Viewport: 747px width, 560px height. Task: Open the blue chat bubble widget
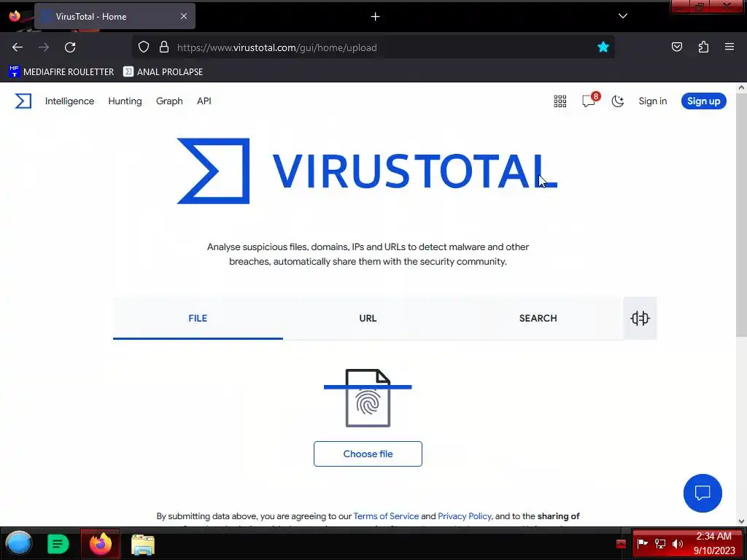click(x=703, y=493)
